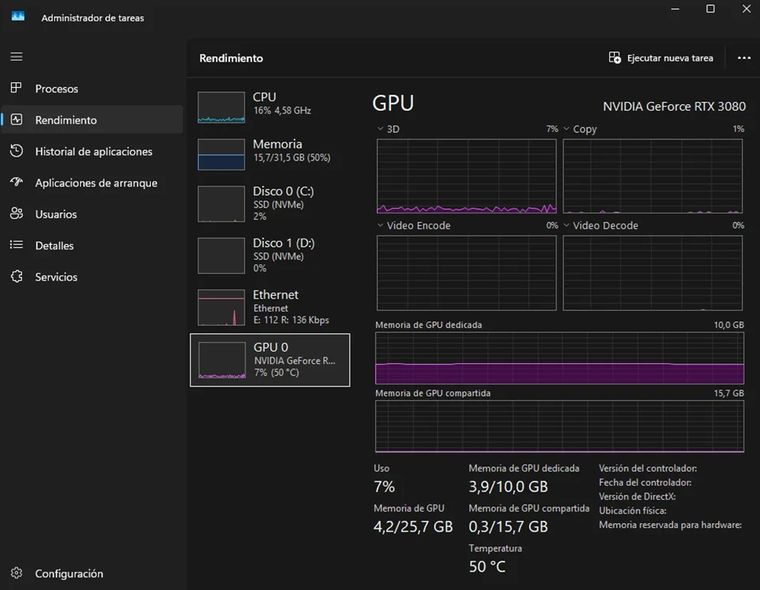Select Disco 0 (C:) entry

(x=270, y=204)
